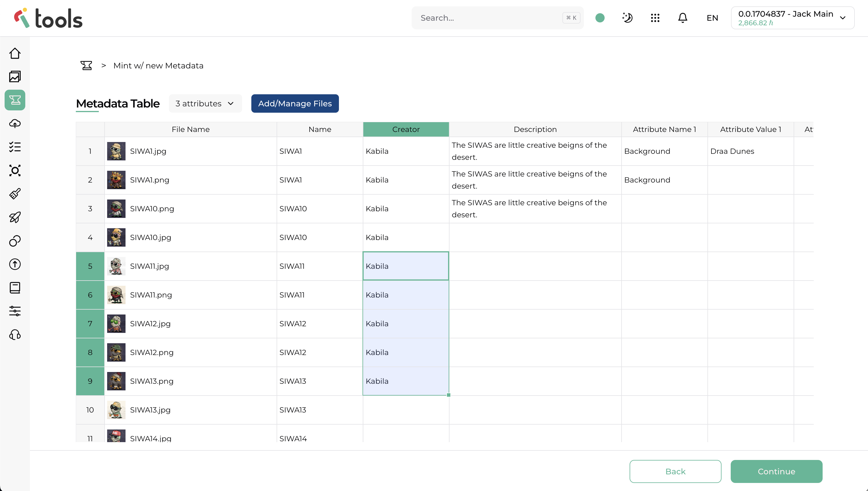Select the Description column header

[x=535, y=129]
